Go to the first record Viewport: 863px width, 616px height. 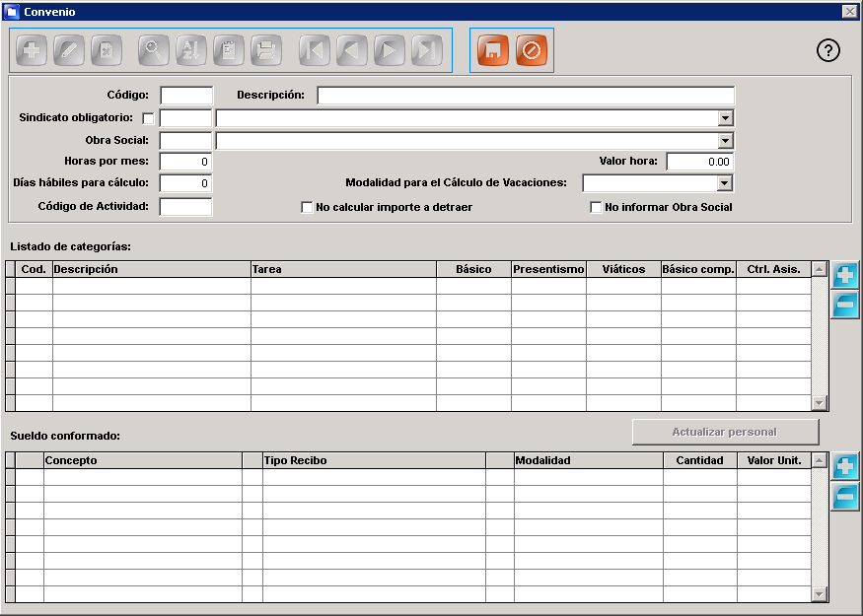(x=315, y=50)
